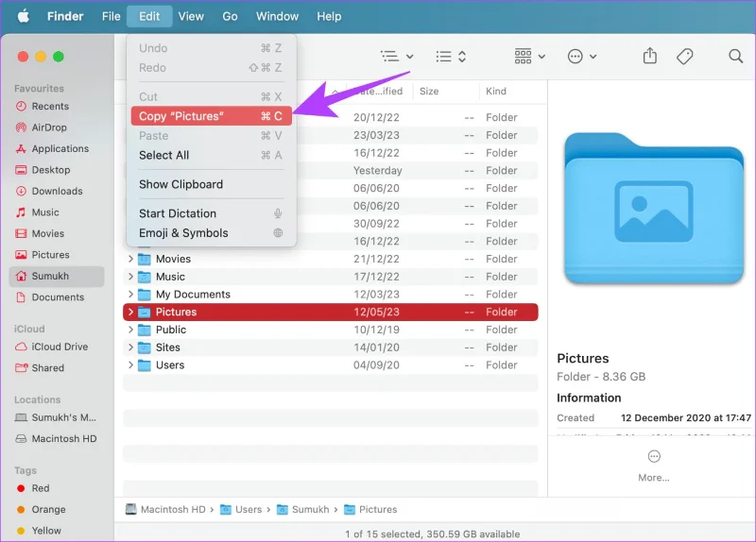Expand the Pictures folder row
This screenshot has width=756, height=542.
[130, 313]
